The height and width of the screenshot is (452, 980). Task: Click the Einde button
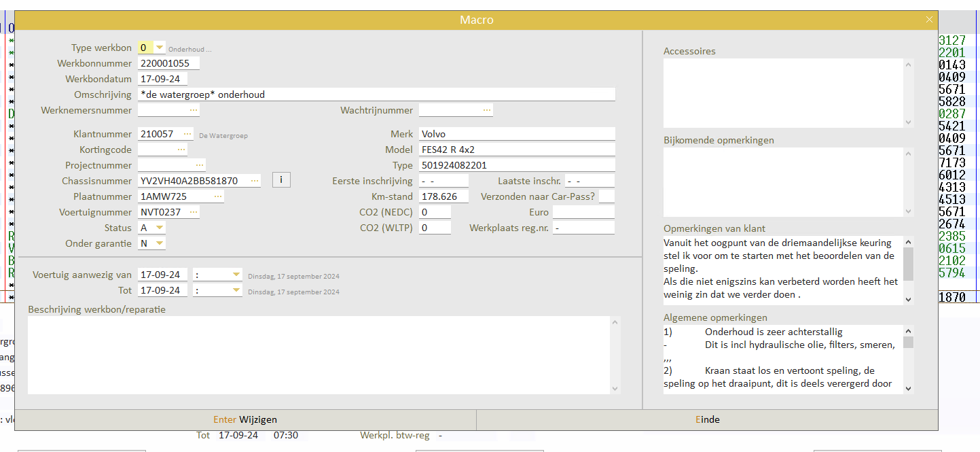click(707, 420)
